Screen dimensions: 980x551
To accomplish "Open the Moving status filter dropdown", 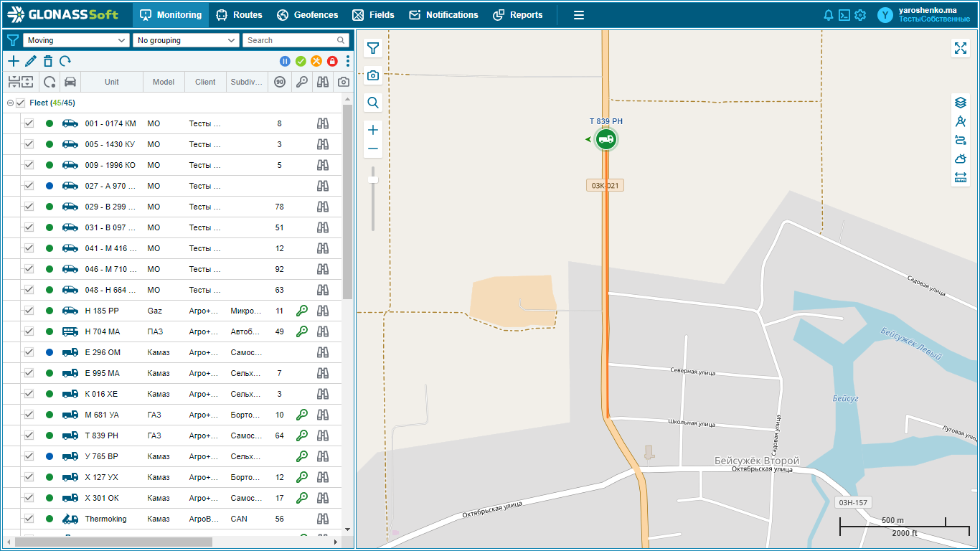I will (x=76, y=40).
